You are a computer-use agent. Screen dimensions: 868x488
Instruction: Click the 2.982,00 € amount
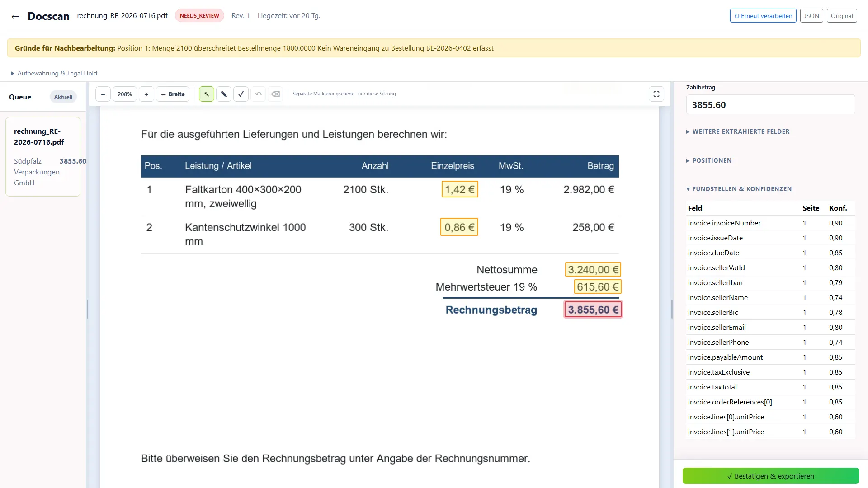[x=589, y=189]
